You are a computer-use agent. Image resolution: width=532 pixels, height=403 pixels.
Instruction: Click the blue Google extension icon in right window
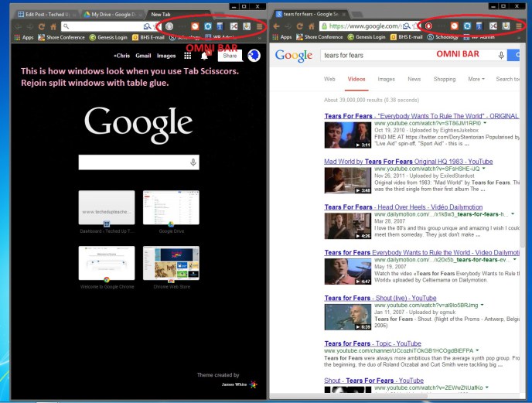pyautogui.click(x=479, y=26)
